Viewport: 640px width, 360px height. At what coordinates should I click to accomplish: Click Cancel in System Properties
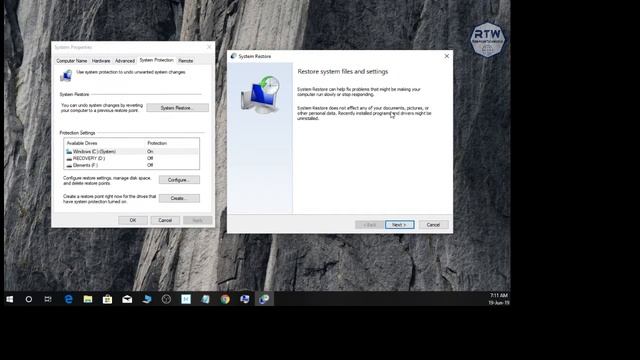point(165,220)
